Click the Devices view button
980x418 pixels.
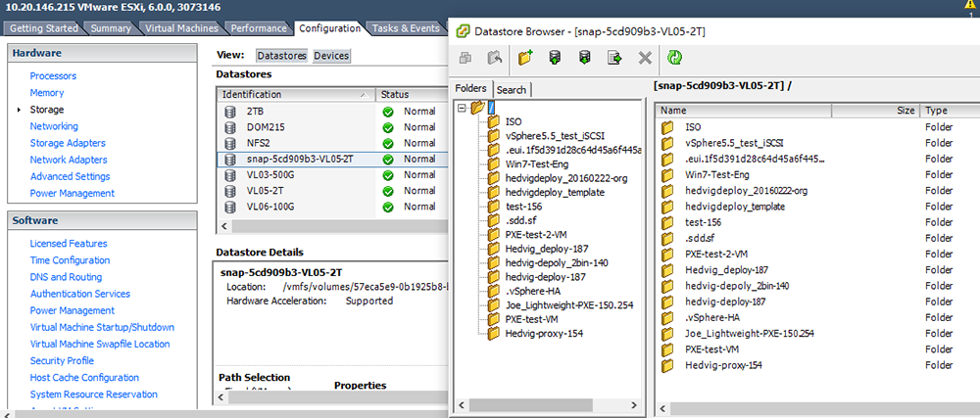331,56
